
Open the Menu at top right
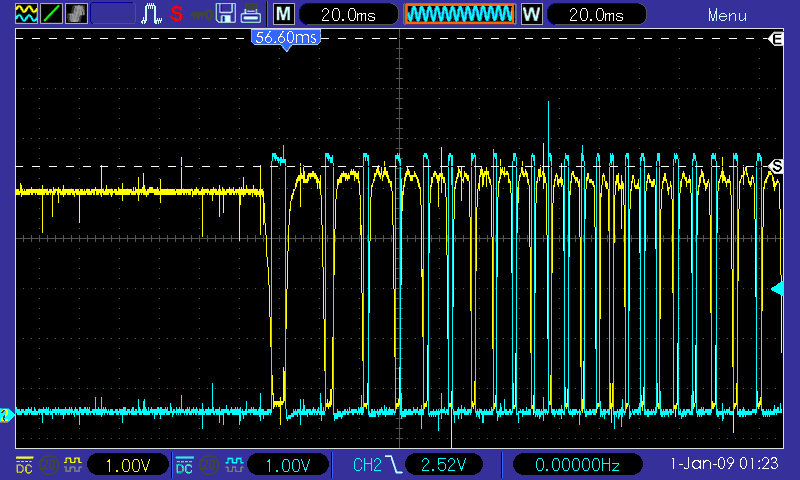tap(727, 15)
